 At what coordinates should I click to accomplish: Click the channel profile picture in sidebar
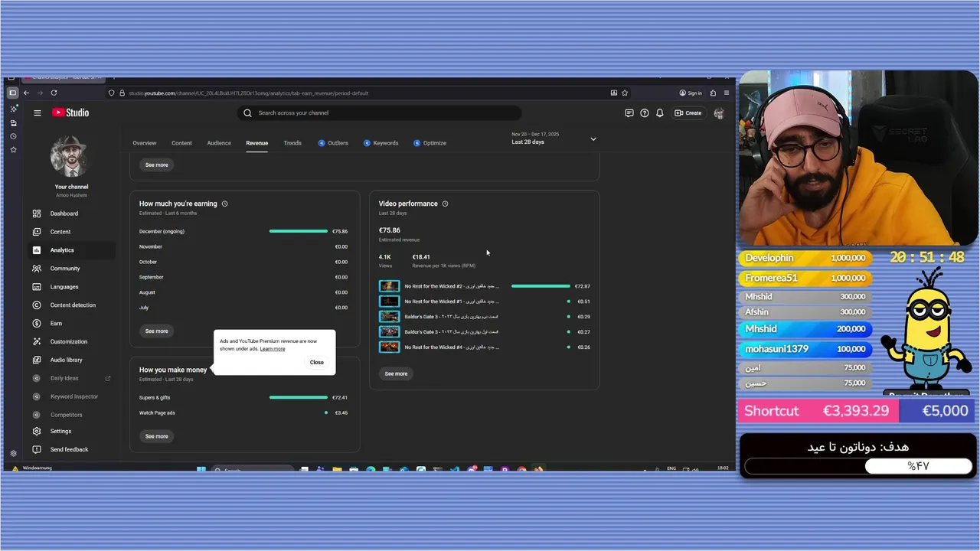click(x=70, y=156)
